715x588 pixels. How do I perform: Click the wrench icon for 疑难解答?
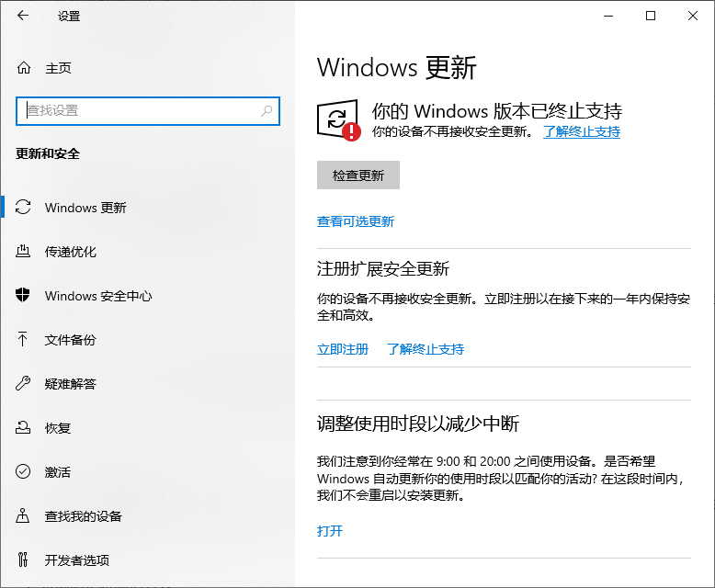(x=23, y=384)
